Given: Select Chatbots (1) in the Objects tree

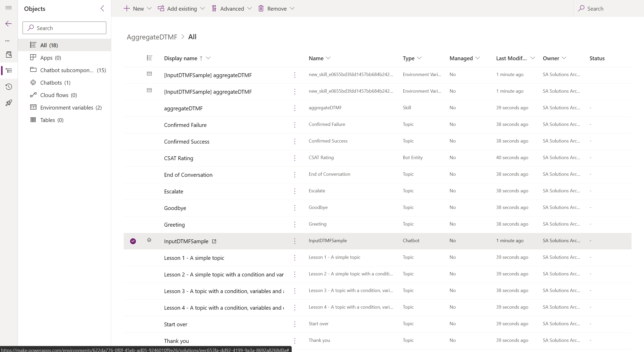Looking at the screenshot, I should click(65, 83).
